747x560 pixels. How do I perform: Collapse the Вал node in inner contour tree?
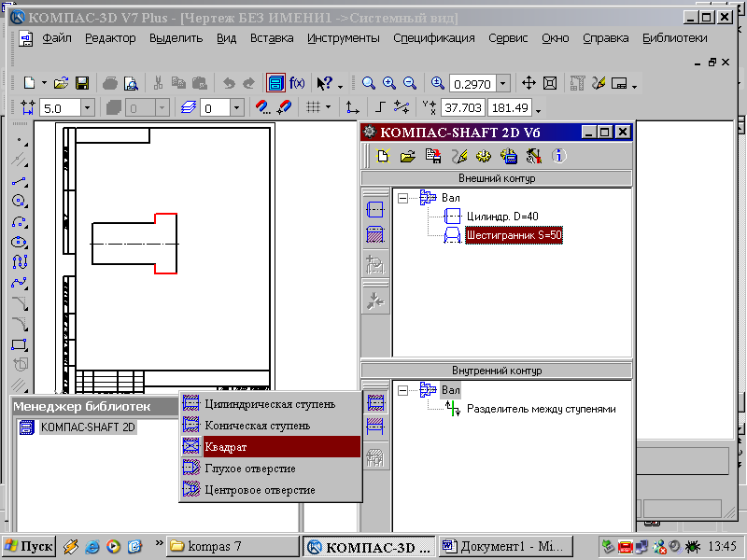[x=403, y=390]
